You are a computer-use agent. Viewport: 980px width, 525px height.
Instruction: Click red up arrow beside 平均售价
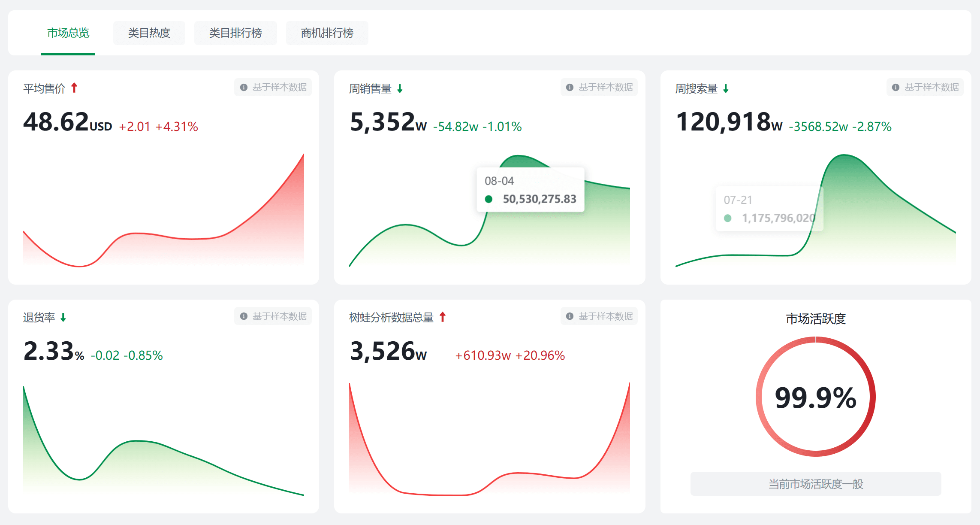pos(74,88)
